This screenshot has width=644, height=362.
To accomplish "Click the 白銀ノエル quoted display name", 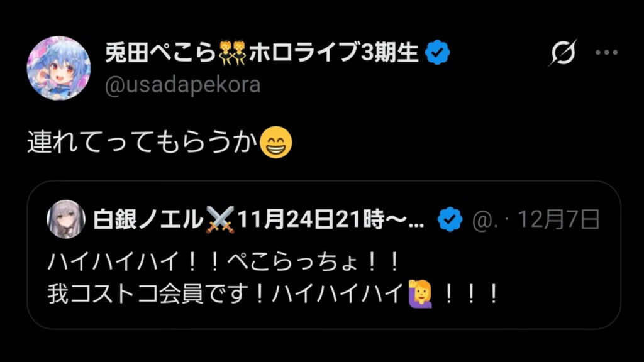I will coord(148,219).
